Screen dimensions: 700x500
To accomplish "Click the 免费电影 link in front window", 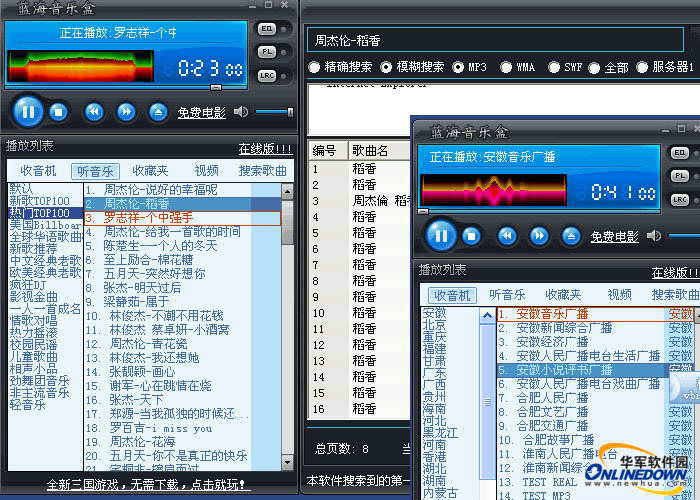I will 615,237.
